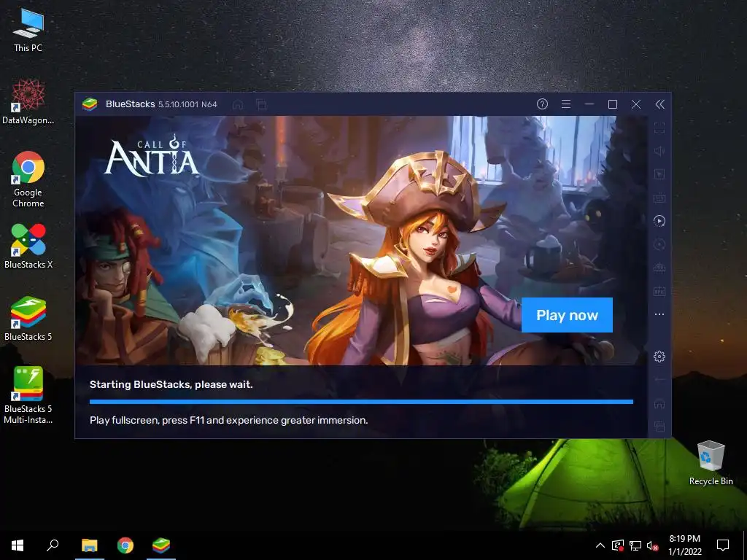The width and height of the screenshot is (747, 560).
Task: Select the BlueStacks X desktop shortcut
Action: pos(28,246)
